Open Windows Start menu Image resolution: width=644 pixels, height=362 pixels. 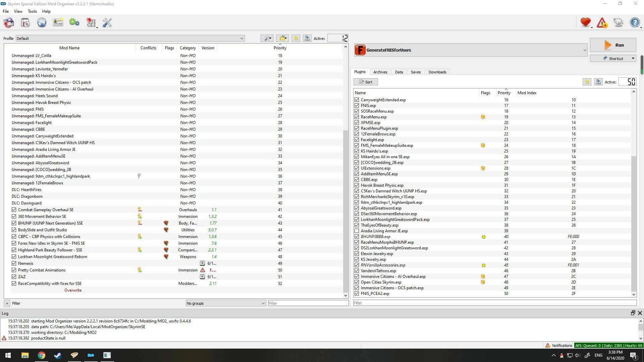pyautogui.click(x=8, y=355)
